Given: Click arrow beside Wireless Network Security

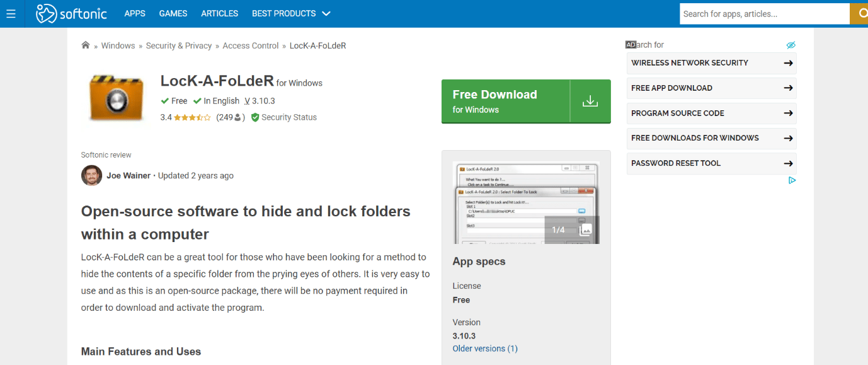Looking at the screenshot, I should 788,63.
